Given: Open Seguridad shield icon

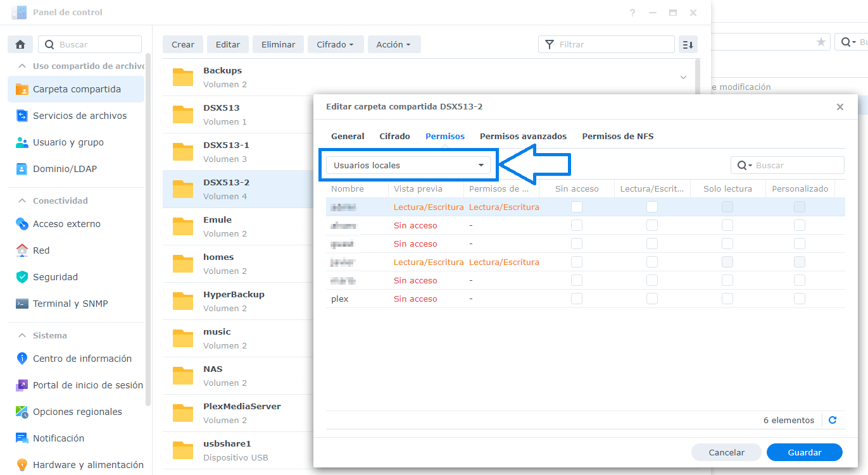Looking at the screenshot, I should 22,277.
